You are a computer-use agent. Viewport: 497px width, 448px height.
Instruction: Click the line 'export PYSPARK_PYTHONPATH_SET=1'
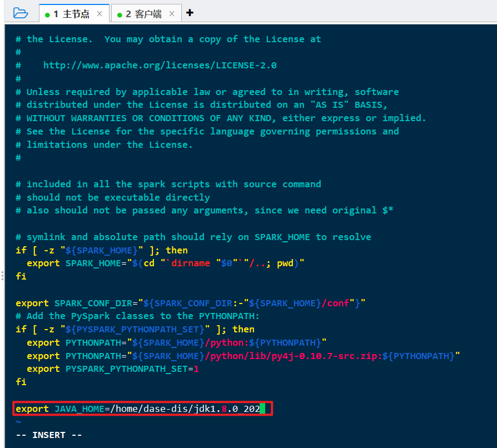click(x=113, y=369)
